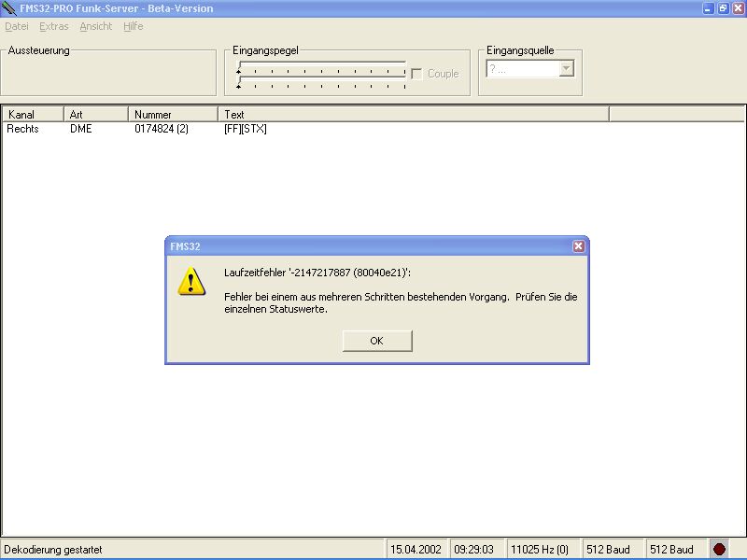
Task: Restore down the FMS32-PRO main window
Action: (x=723, y=8)
